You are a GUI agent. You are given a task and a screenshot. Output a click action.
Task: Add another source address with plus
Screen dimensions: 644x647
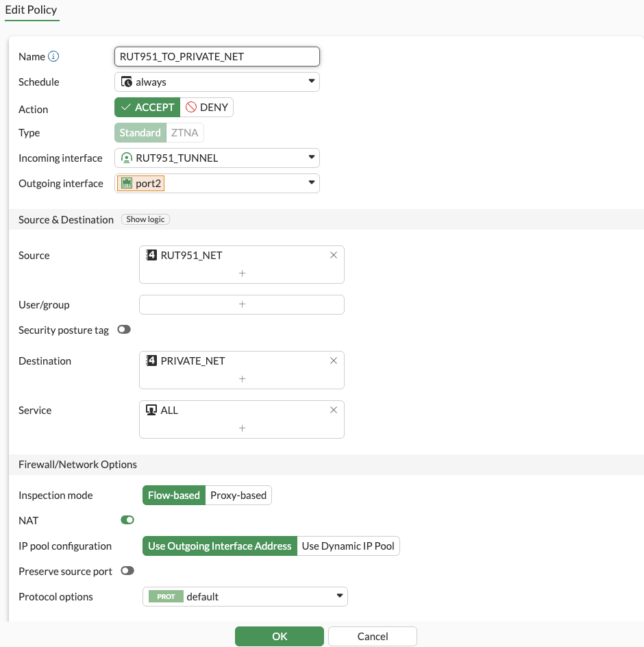coord(242,273)
